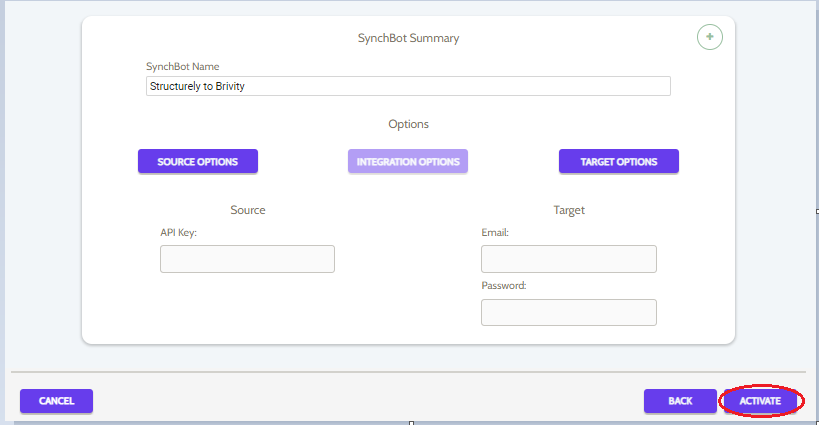The height and width of the screenshot is (425, 819).
Task: Edit the SynchBot Name field
Action: coord(408,86)
